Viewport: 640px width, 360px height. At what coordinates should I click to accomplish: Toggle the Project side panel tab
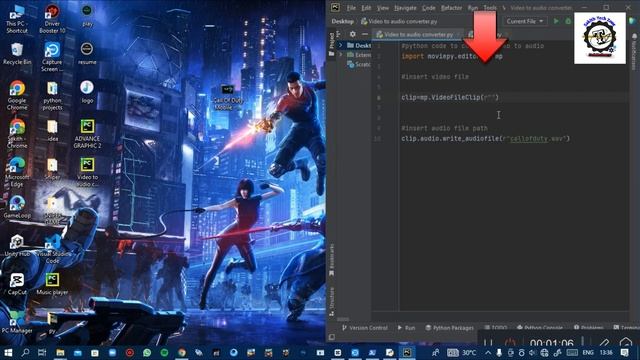click(331, 44)
